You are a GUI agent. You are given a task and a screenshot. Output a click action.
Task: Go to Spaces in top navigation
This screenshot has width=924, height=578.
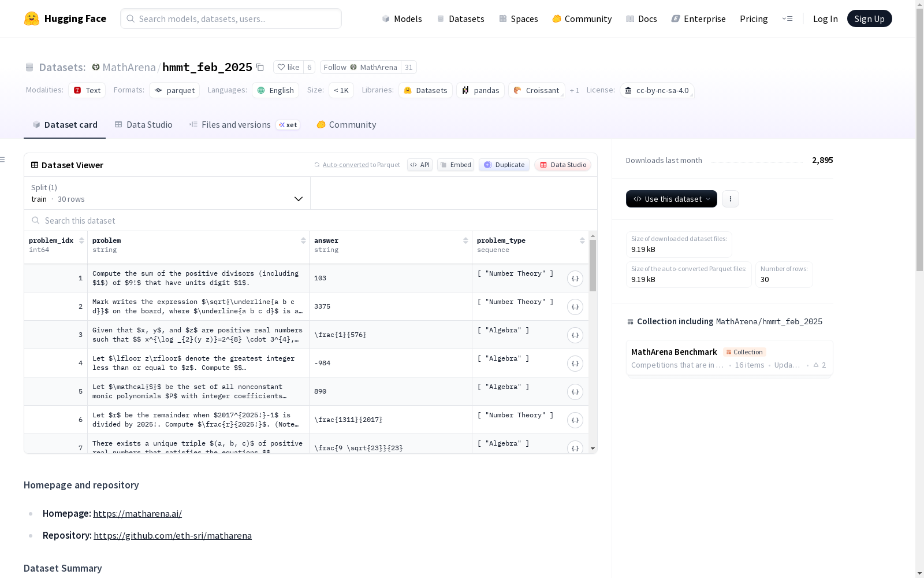pyautogui.click(x=519, y=18)
